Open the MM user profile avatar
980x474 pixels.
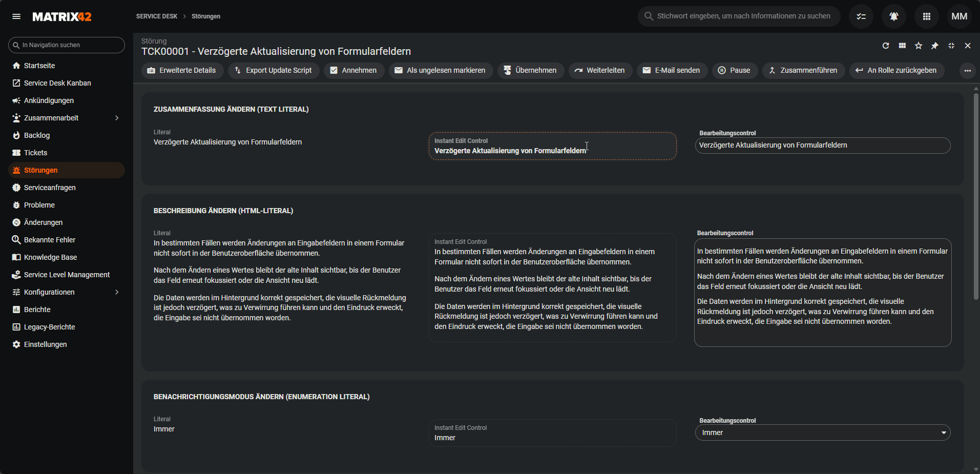[960, 16]
